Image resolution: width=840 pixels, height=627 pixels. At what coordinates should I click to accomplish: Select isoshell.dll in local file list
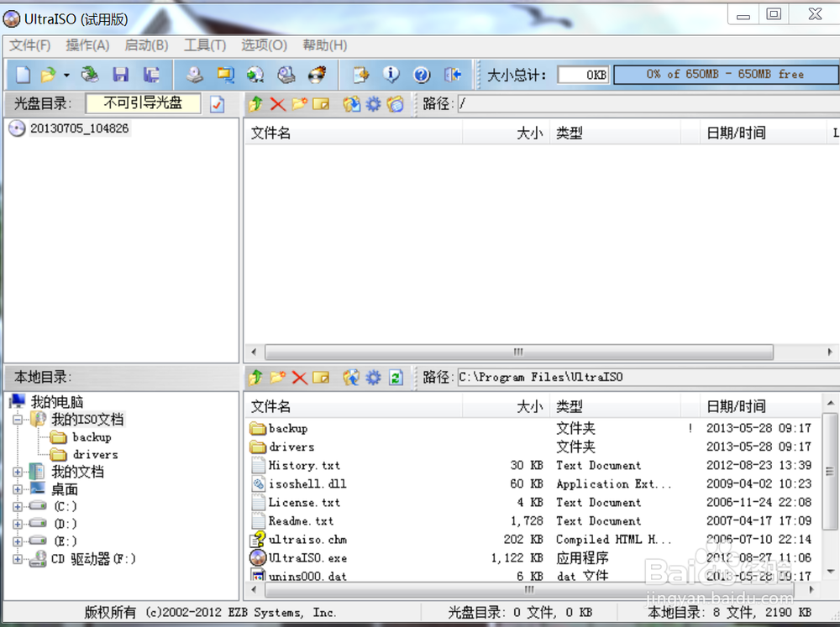pos(307,484)
